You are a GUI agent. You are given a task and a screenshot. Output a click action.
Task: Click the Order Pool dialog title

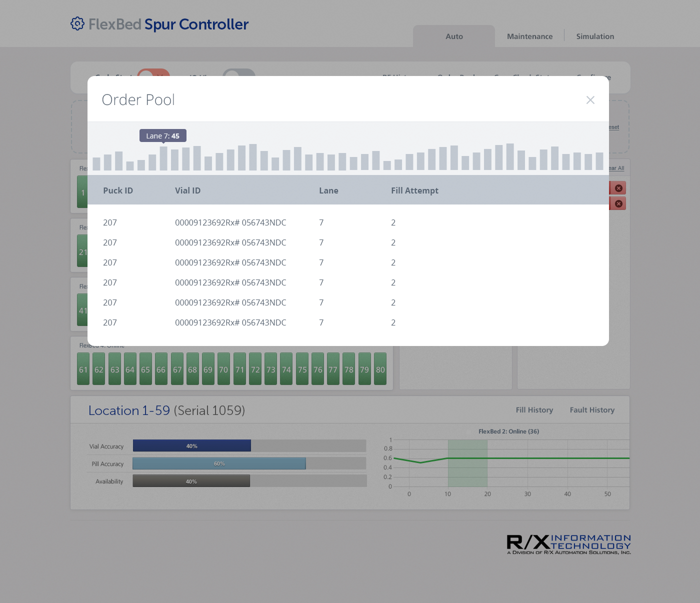click(138, 100)
